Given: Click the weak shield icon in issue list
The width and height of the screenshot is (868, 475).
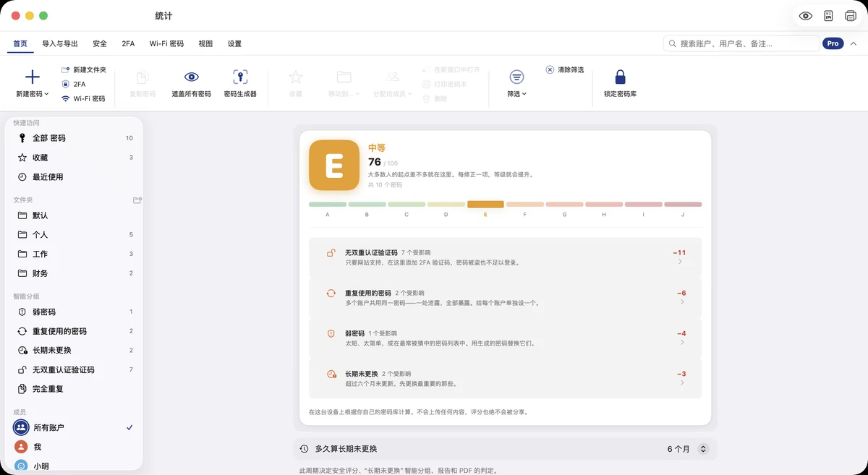Looking at the screenshot, I should [331, 334].
